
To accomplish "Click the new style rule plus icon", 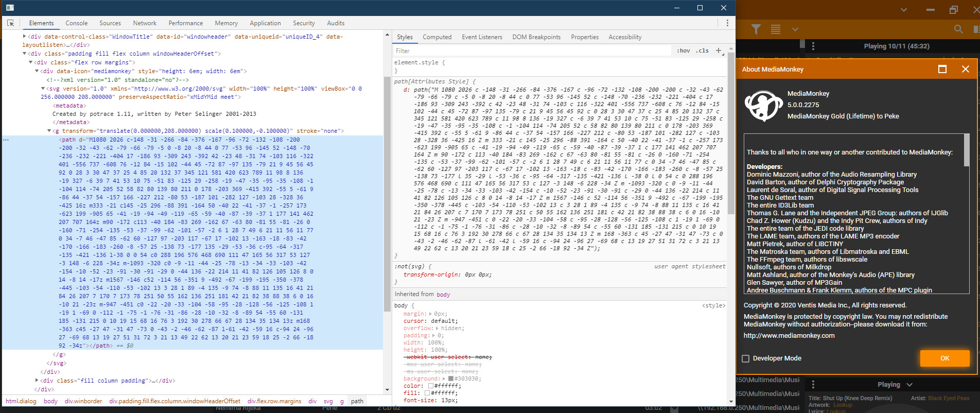I will pyautogui.click(x=719, y=50).
